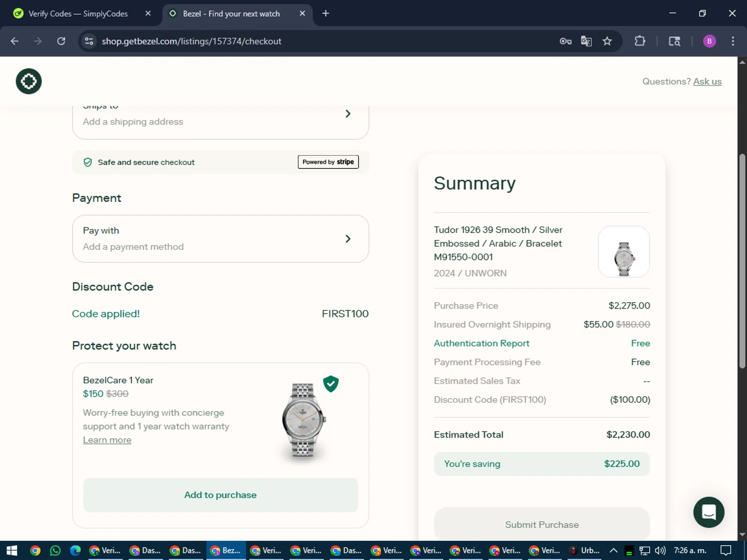The width and height of the screenshot is (747, 560).
Task: Open volume control in system tray
Action: click(x=660, y=550)
